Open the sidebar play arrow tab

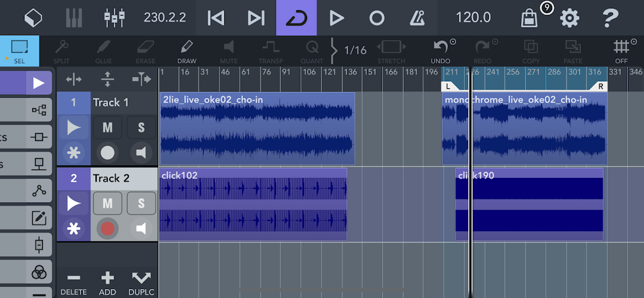tap(39, 83)
